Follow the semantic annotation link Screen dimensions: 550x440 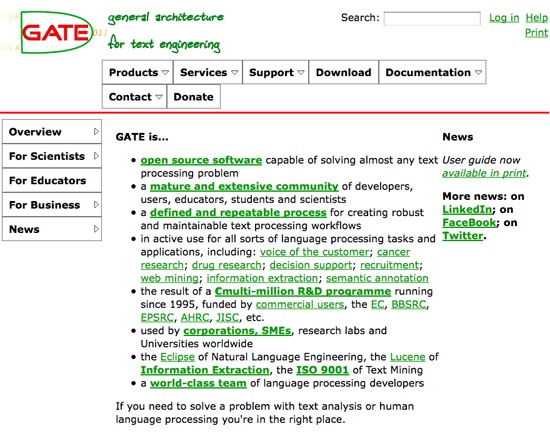pyautogui.click(x=377, y=278)
